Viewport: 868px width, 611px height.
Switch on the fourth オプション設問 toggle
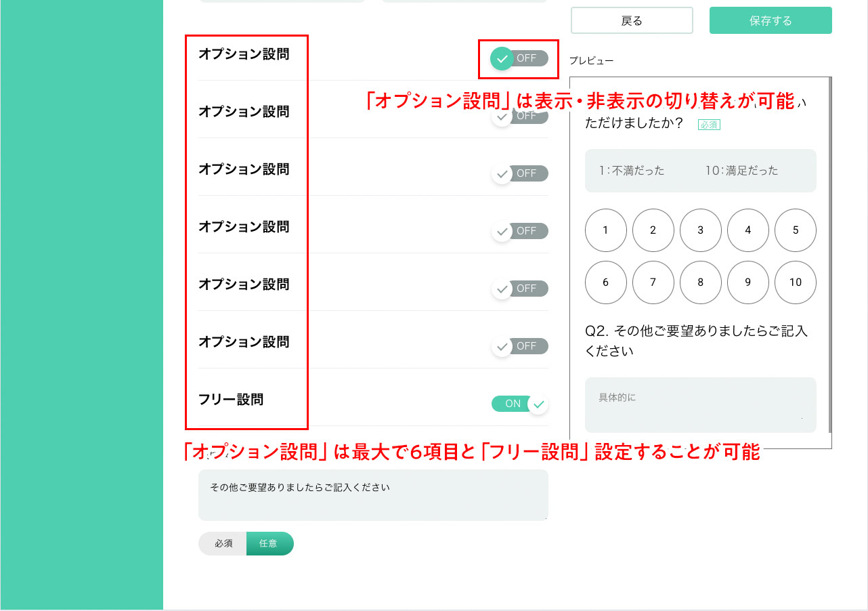(519, 231)
